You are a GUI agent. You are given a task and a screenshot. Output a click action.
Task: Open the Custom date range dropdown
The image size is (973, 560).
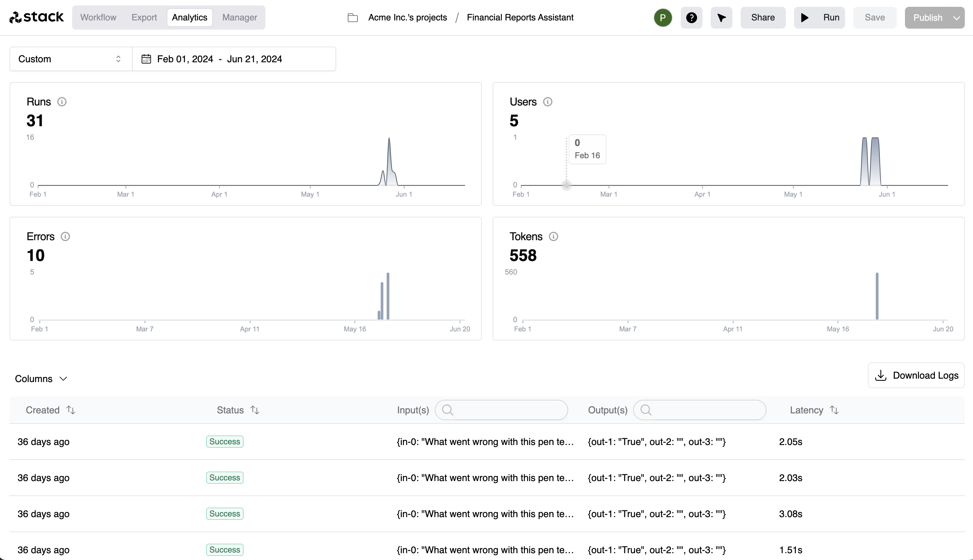coord(71,59)
